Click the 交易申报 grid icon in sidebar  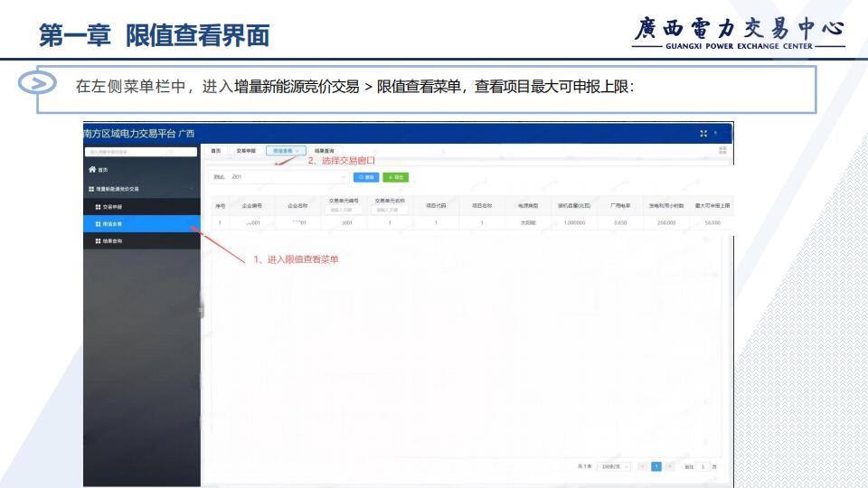coord(98,207)
